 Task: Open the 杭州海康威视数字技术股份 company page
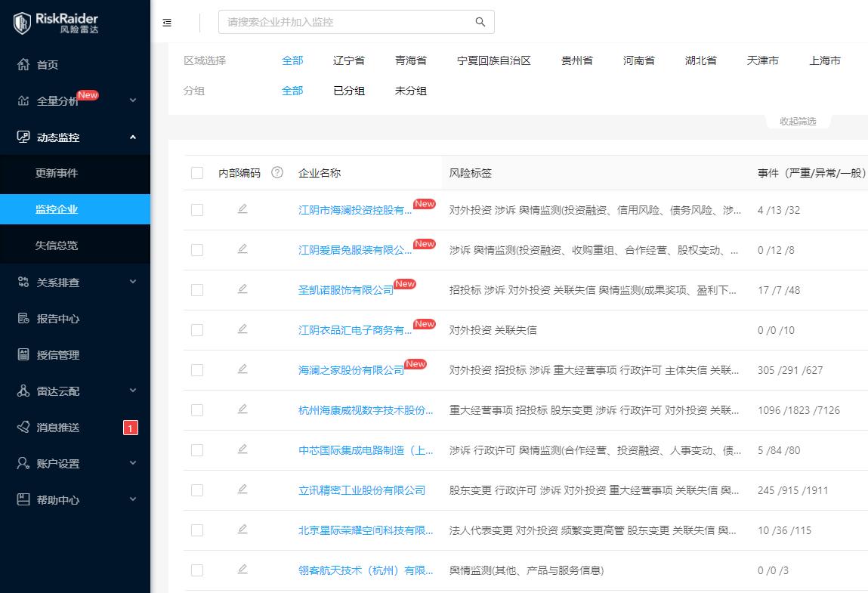pyautogui.click(x=366, y=410)
